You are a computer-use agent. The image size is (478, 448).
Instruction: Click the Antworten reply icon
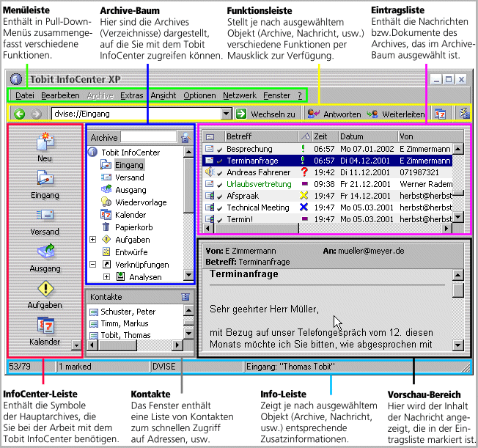click(x=313, y=114)
